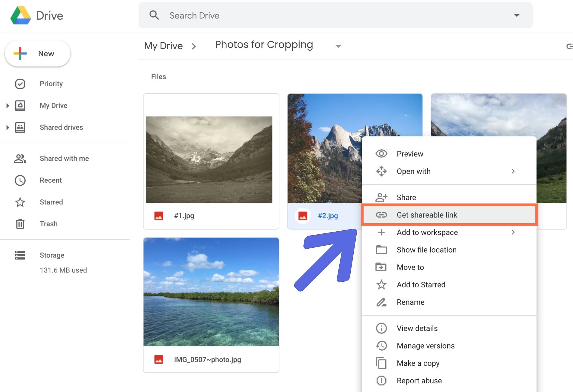573x392 pixels.
Task: Click the Google Drive logo icon
Action: pyautogui.click(x=21, y=16)
